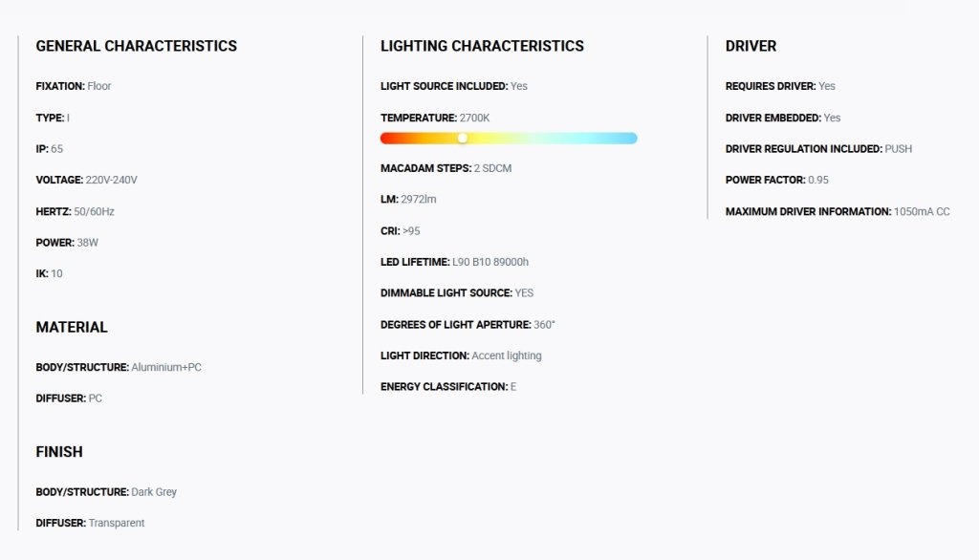Screen dimensions: 979x560
Task: Click the Body/Structure Aluminium+PC material entry
Action: (x=119, y=367)
